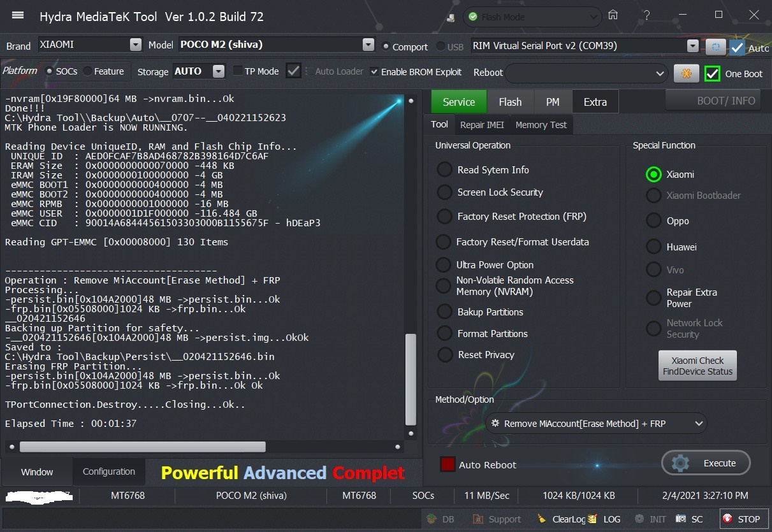Click the Execute button
772x532 pixels.
click(706, 463)
